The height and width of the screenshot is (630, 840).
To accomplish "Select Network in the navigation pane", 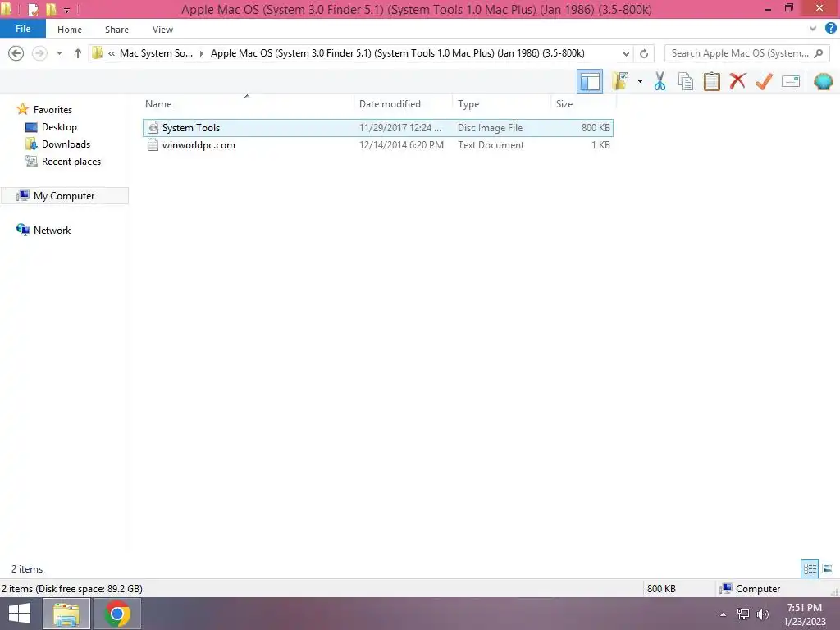I will (52, 230).
